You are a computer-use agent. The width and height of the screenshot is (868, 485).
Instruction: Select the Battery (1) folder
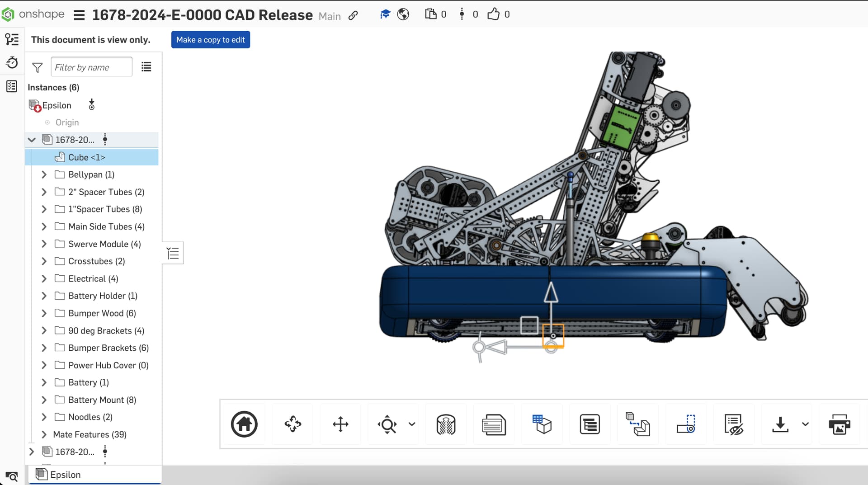tap(88, 382)
